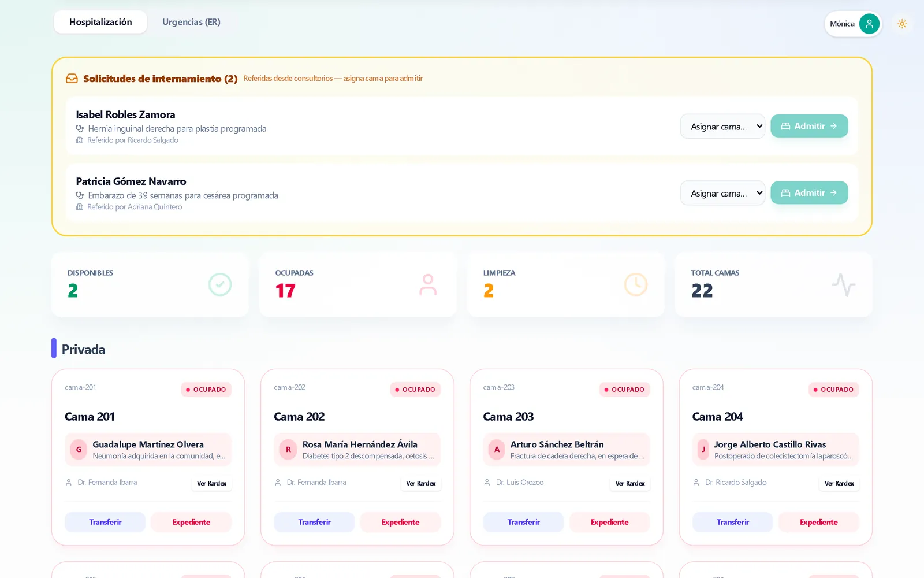The image size is (924, 578).
Task: Click the building icon next to Referido por Ricardo Salgado
Action: (80, 140)
